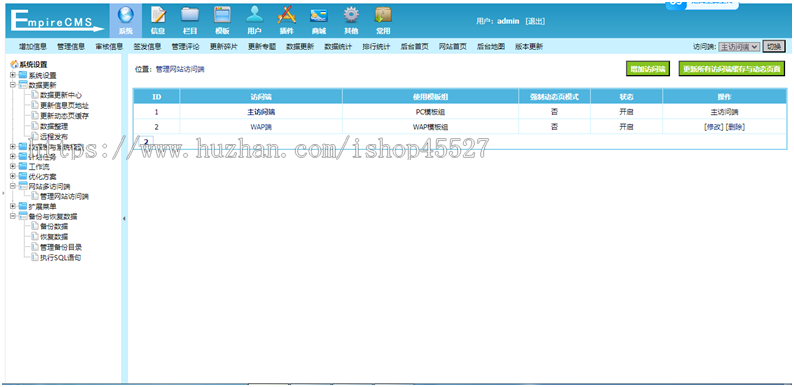This screenshot has height=387, width=794.
Task: Open 管理评论 in the submenu bar
Action: [185, 47]
